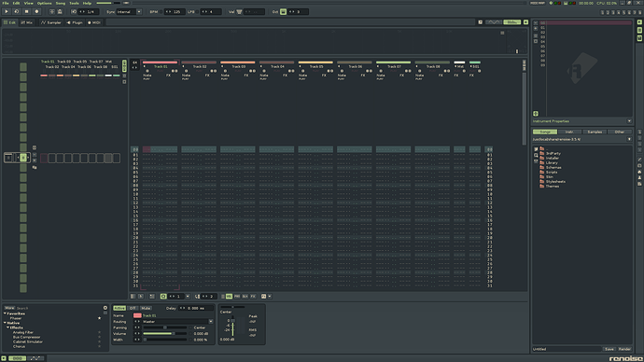
Task: Stop playback using the stop button
Action: 27,12
